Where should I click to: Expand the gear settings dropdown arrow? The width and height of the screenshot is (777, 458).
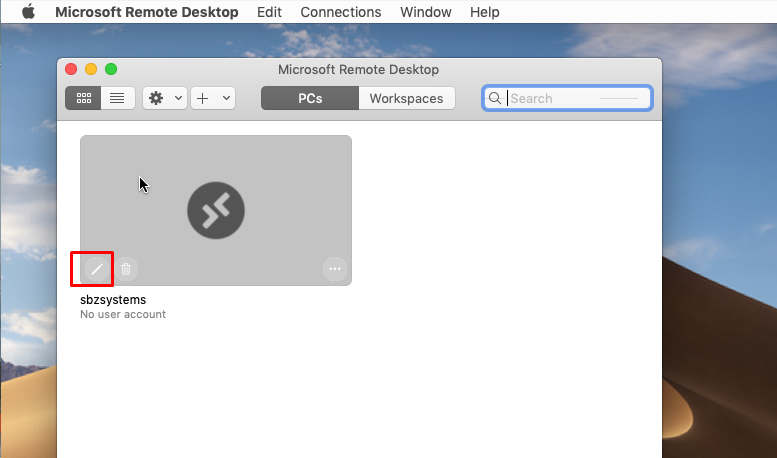click(x=178, y=98)
